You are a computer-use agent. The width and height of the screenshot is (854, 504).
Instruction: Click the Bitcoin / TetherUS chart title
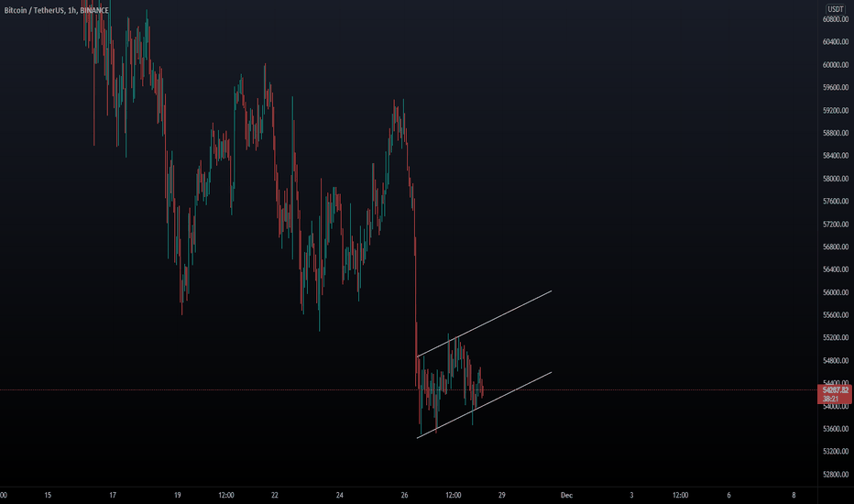point(56,10)
